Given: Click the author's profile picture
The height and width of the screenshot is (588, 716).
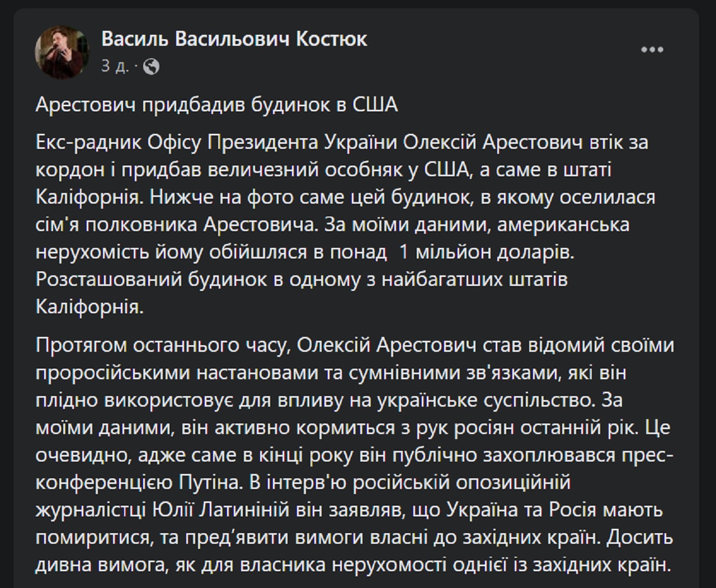Looking at the screenshot, I should tap(59, 52).
